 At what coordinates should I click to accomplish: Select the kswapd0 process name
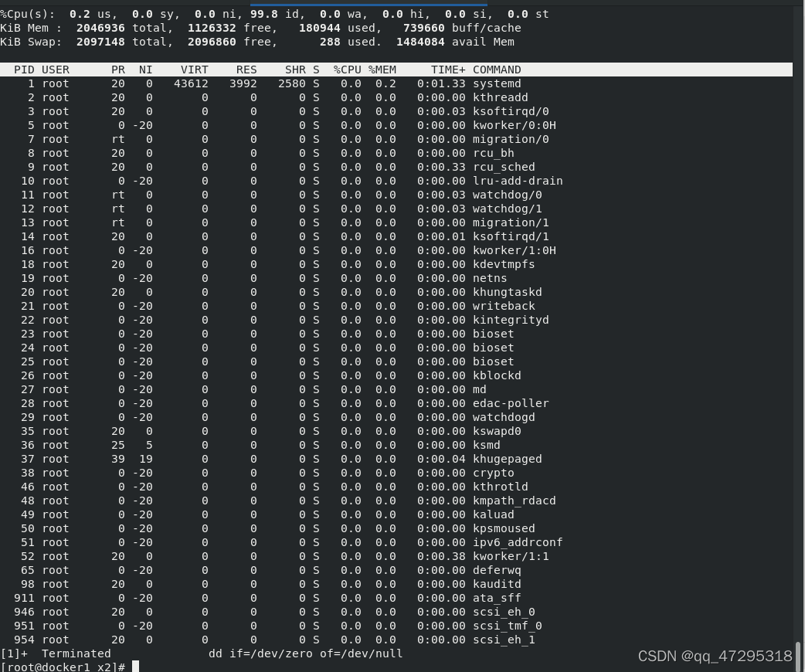[497, 431]
